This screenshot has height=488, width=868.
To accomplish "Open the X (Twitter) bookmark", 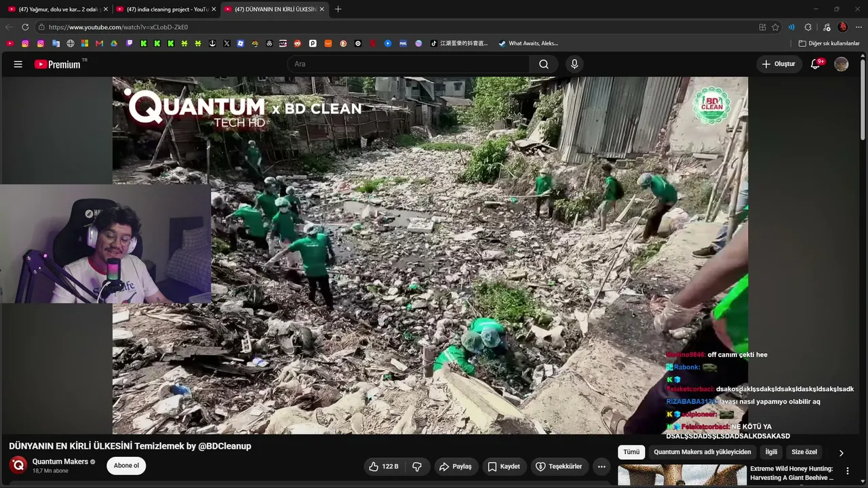I will [226, 43].
